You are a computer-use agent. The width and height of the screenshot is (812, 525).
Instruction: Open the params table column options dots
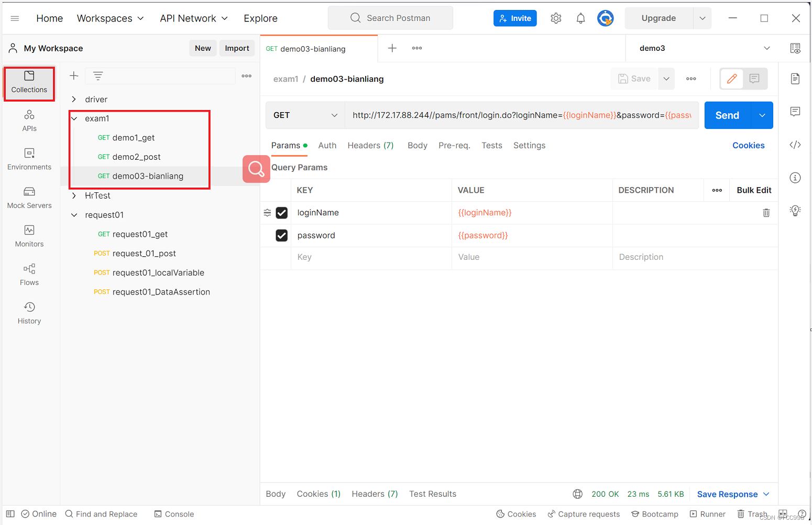(717, 190)
